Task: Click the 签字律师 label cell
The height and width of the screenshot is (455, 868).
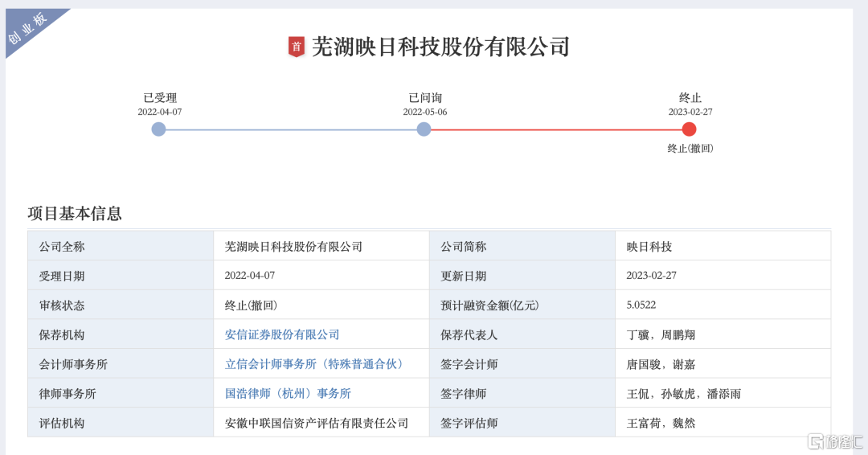Action: [x=522, y=393]
